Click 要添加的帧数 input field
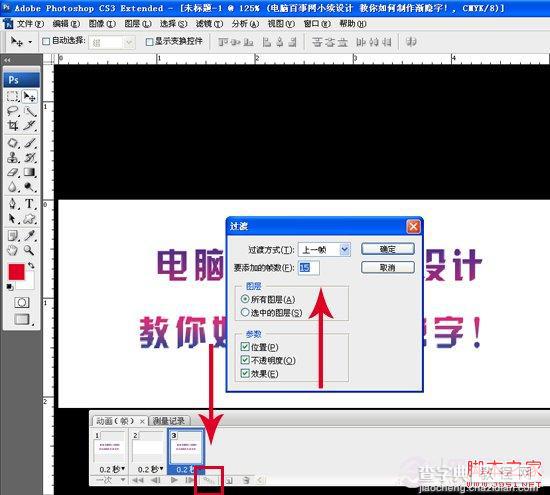This screenshot has width=550, height=495. [309, 268]
